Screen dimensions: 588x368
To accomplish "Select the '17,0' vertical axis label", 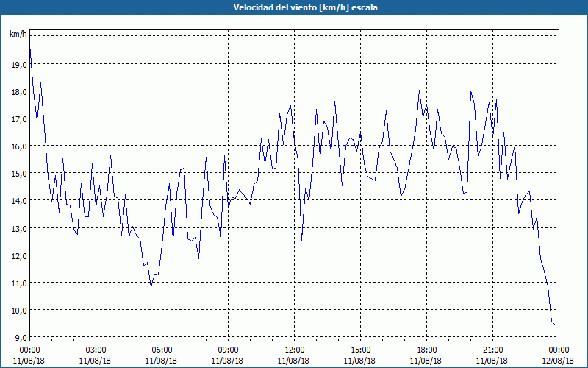I will pos(20,119).
